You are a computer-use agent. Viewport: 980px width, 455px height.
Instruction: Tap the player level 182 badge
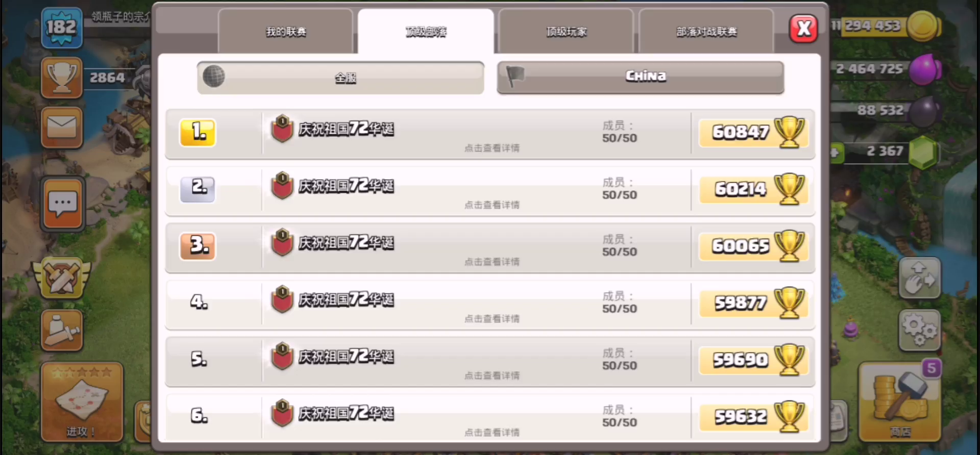[62, 28]
